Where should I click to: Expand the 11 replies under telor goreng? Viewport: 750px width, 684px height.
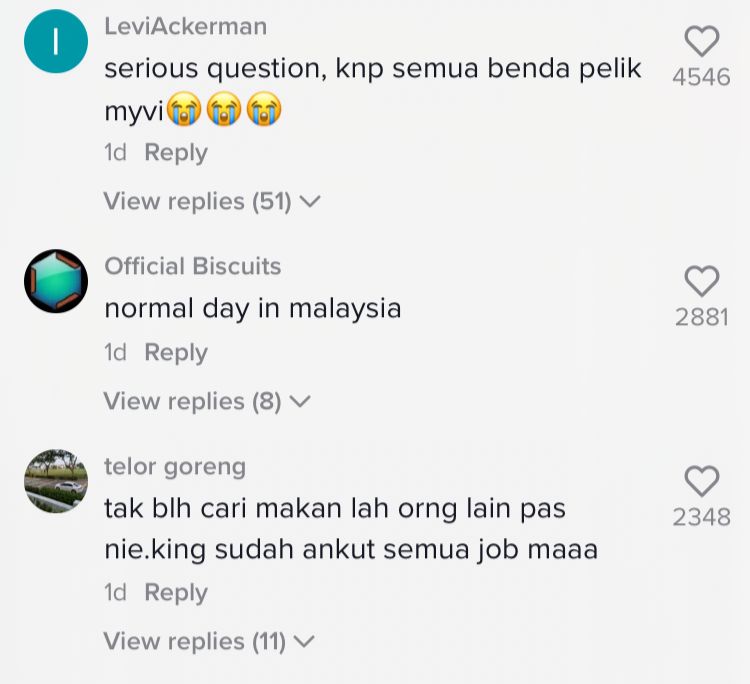coord(209,641)
